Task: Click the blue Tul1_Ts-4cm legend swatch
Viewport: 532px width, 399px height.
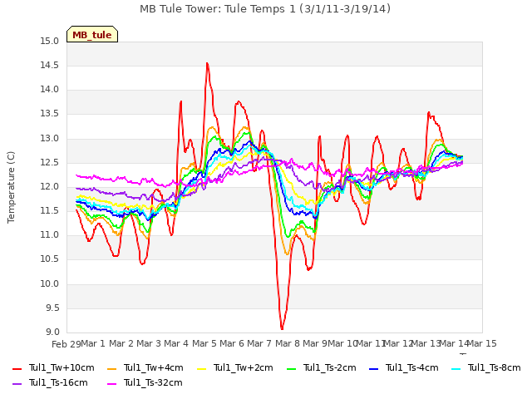Action: click(x=373, y=369)
